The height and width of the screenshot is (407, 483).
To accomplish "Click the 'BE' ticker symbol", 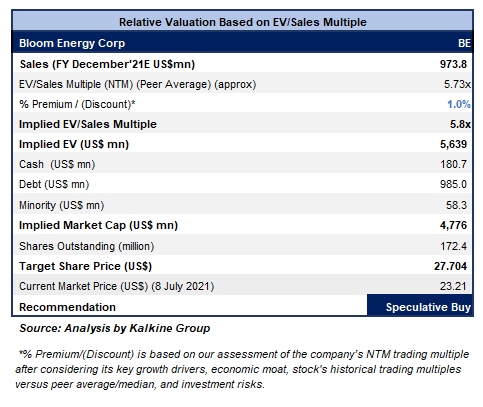I will pos(464,43).
